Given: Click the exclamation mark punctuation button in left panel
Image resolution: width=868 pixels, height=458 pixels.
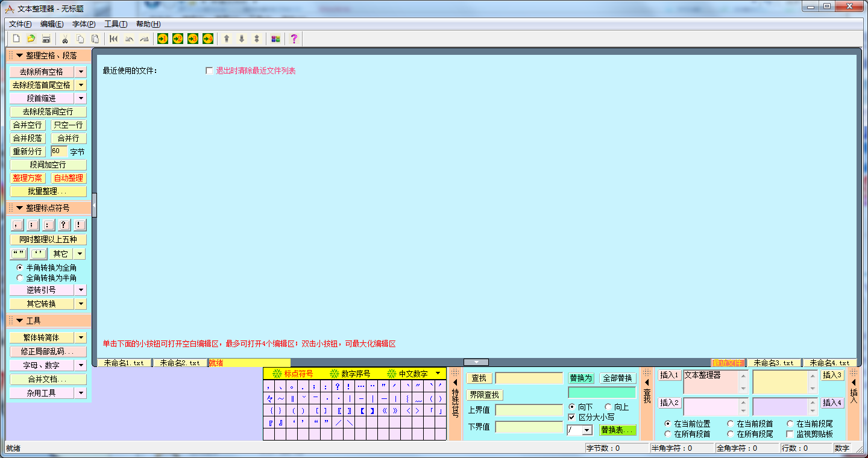Looking at the screenshot, I should [80, 225].
